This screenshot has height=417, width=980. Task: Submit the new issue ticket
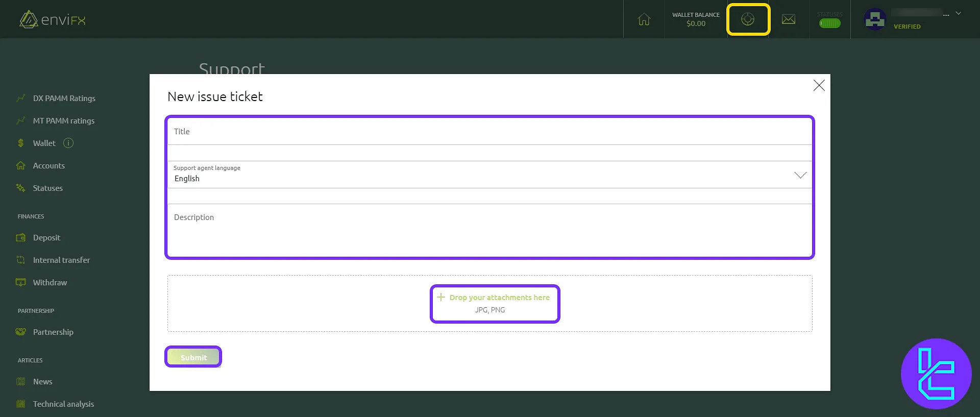pyautogui.click(x=193, y=357)
